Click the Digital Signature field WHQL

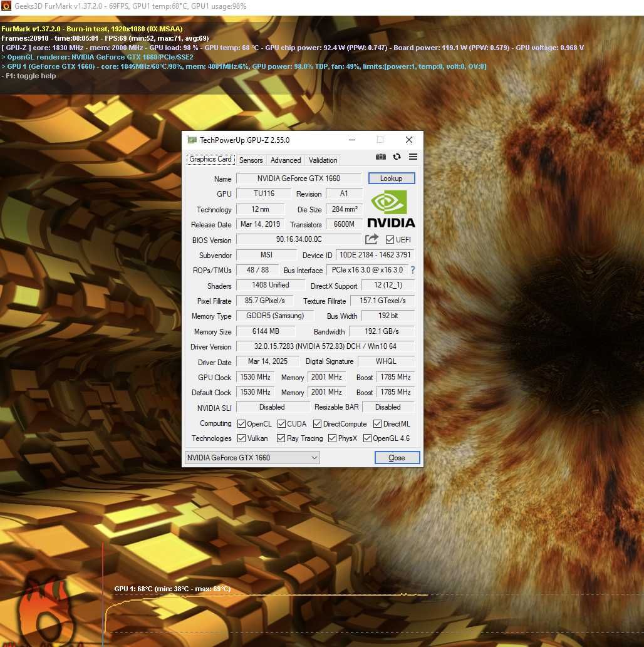387,361
